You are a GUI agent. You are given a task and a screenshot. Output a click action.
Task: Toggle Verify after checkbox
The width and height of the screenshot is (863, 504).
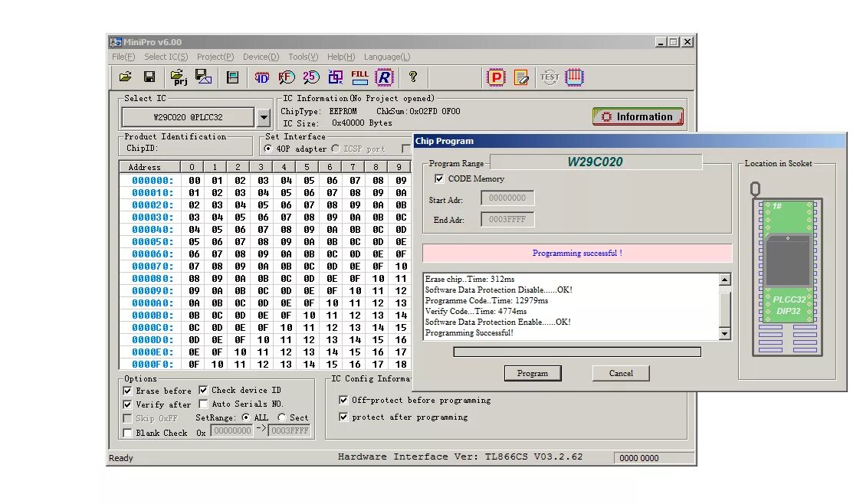point(127,404)
